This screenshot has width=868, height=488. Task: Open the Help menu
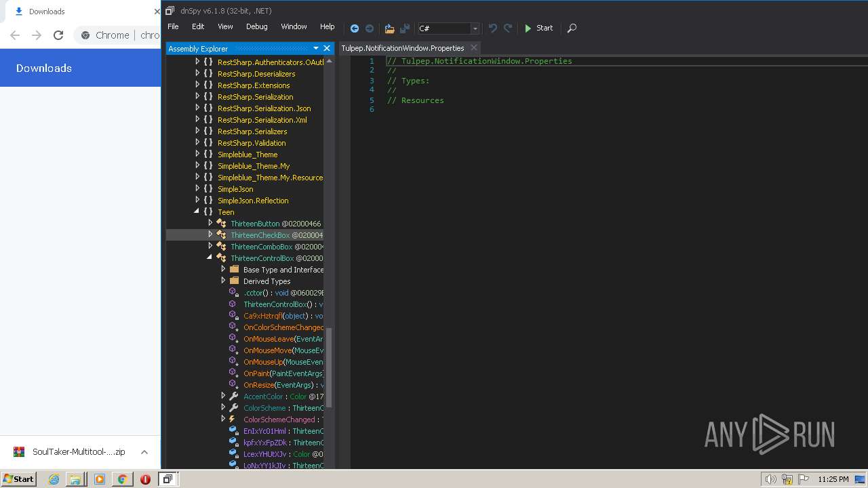(x=328, y=26)
